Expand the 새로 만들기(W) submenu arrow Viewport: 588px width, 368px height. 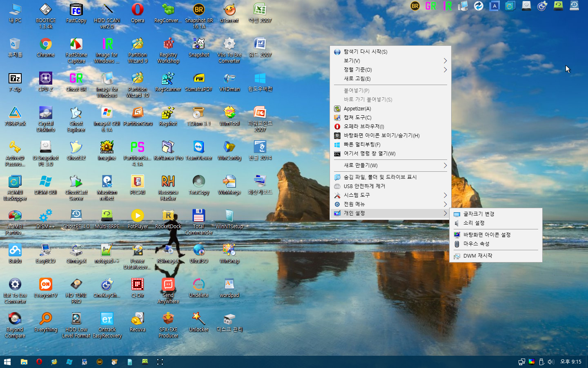445,165
